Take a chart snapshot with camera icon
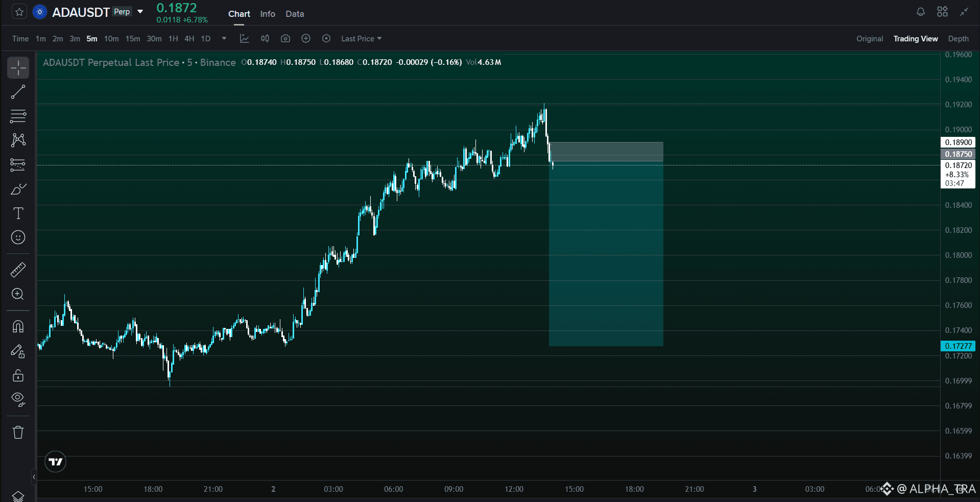 285,39
